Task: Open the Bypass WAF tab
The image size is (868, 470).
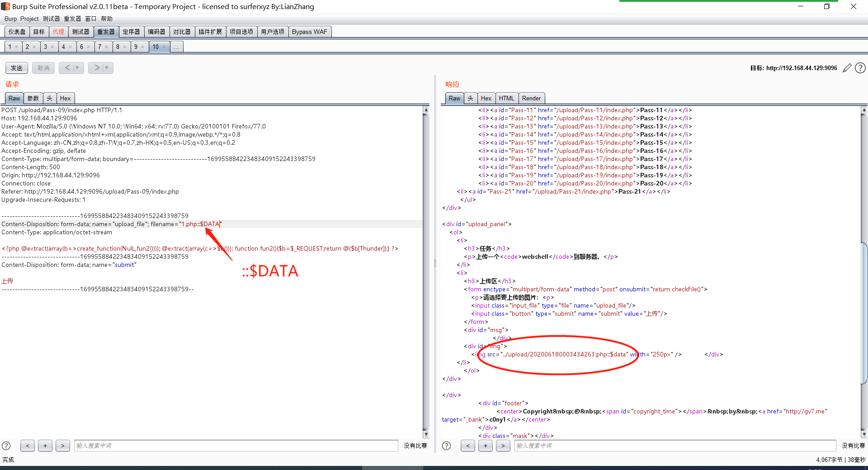Action: coord(310,32)
